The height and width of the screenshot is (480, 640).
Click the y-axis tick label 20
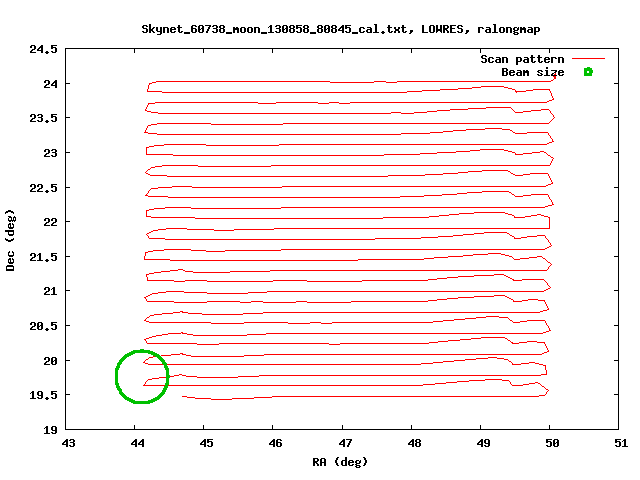(x=51, y=361)
